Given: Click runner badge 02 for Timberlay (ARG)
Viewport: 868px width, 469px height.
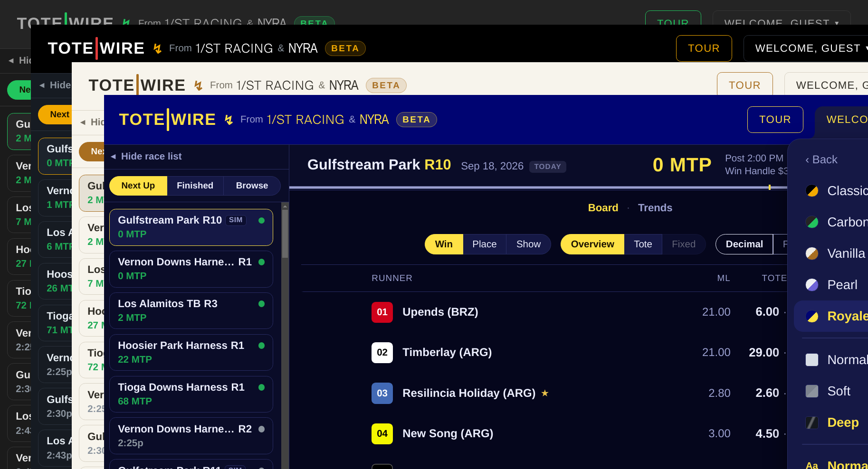Looking at the screenshot, I should pos(382,352).
